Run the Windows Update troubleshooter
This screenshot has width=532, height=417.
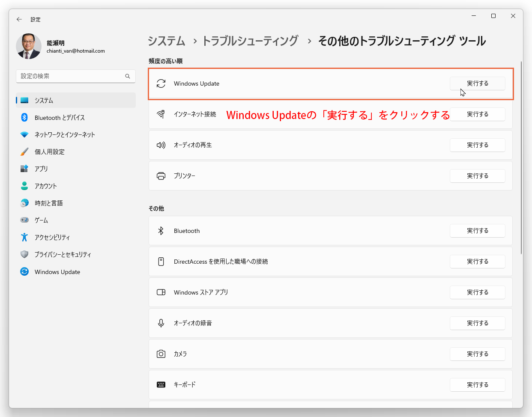click(478, 83)
